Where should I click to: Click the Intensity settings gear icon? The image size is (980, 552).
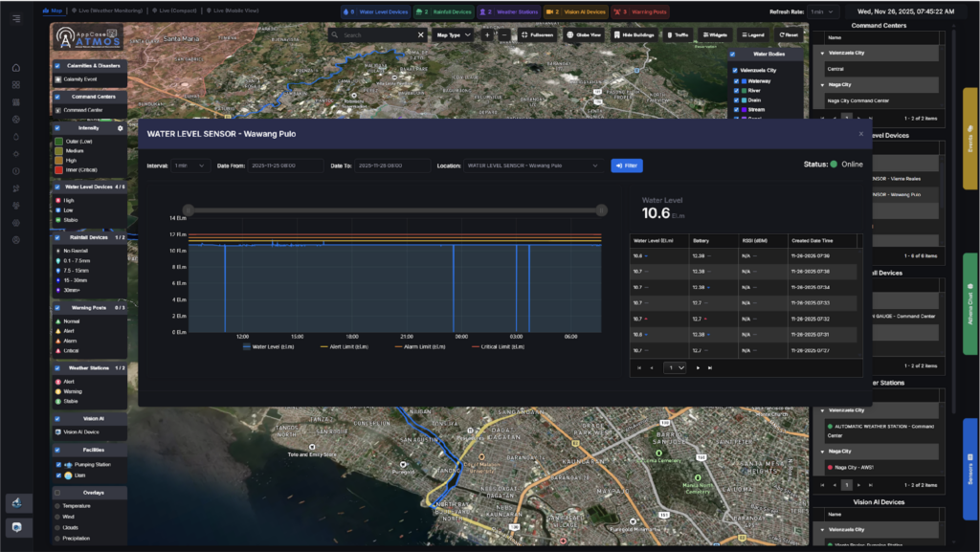click(120, 128)
